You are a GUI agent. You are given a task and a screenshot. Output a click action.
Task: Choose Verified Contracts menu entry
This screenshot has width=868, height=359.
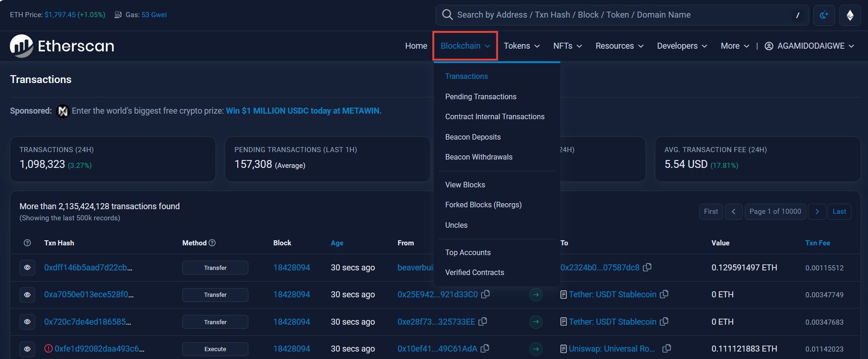point(475,272)
